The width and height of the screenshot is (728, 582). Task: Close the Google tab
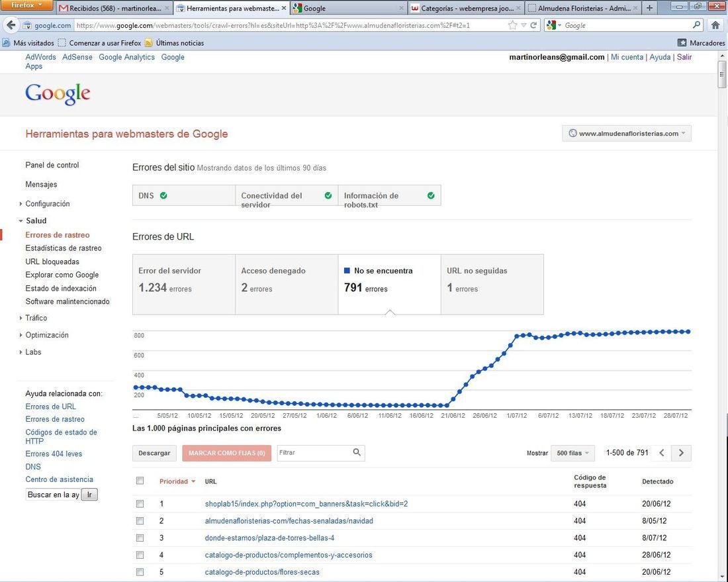coord(401,8)
